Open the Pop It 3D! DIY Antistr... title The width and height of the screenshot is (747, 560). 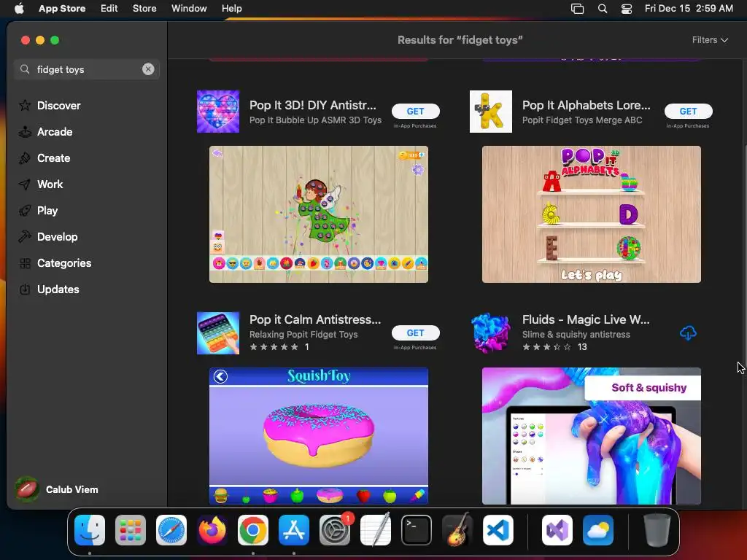(313, 105)
